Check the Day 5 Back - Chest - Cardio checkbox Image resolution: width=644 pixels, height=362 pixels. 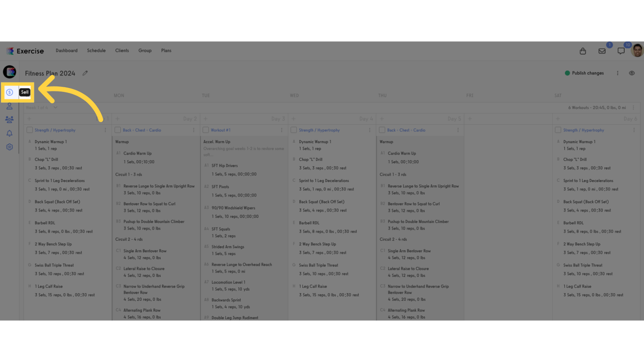(x=382, y=130)
